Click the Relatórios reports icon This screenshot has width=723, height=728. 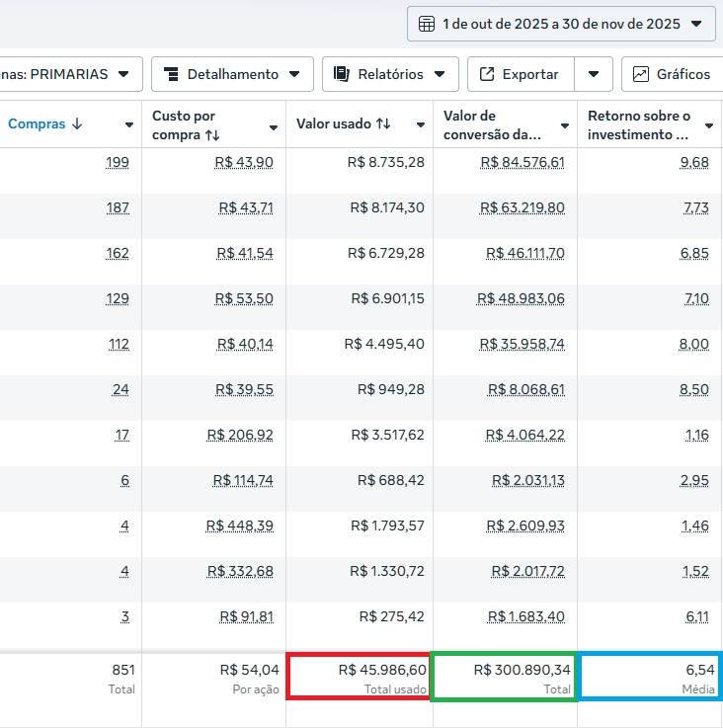pyautogui.click(x=342, y=74)
